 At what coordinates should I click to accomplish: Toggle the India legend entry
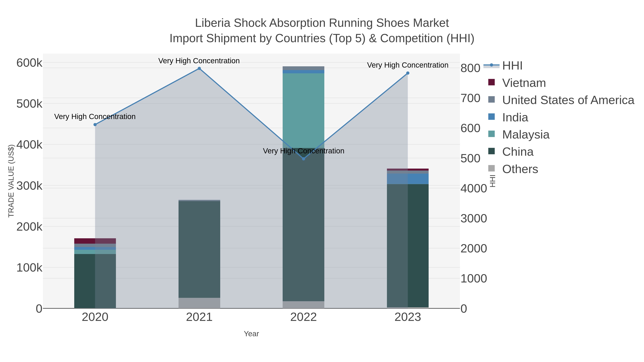[x=508, y=117]
